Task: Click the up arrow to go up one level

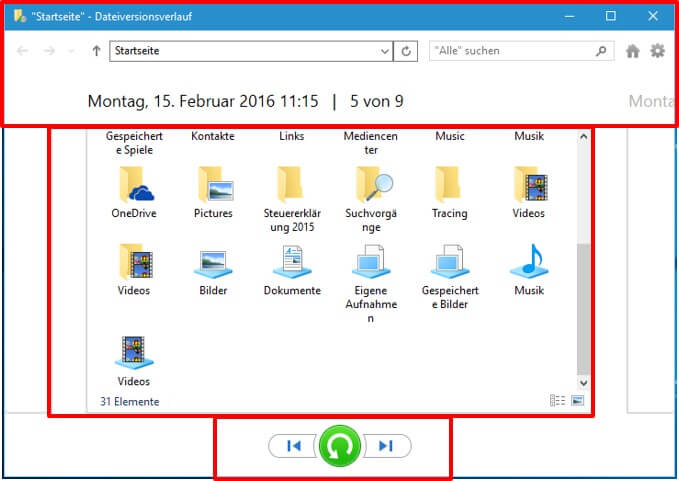Action: point(96,51)
